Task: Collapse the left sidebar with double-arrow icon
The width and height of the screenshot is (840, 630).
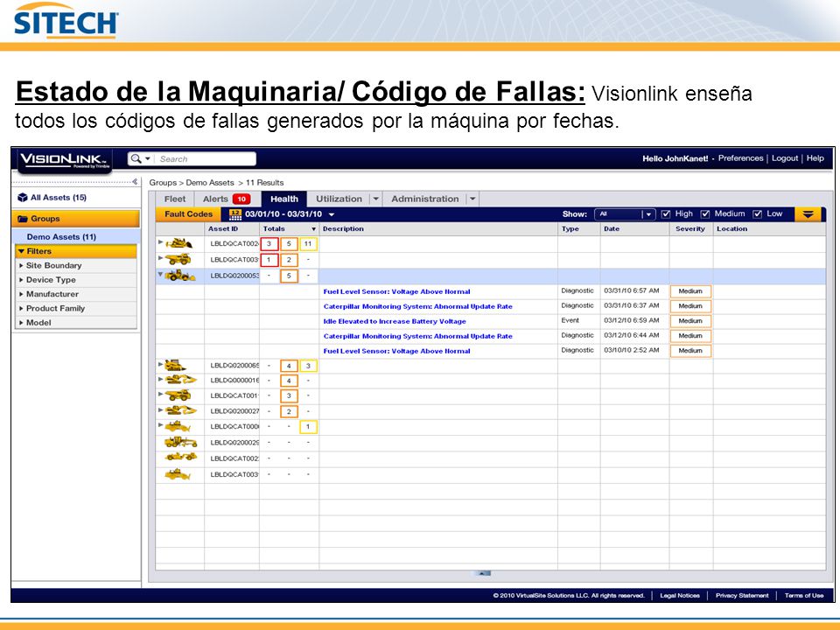Action: coord(135,182)
